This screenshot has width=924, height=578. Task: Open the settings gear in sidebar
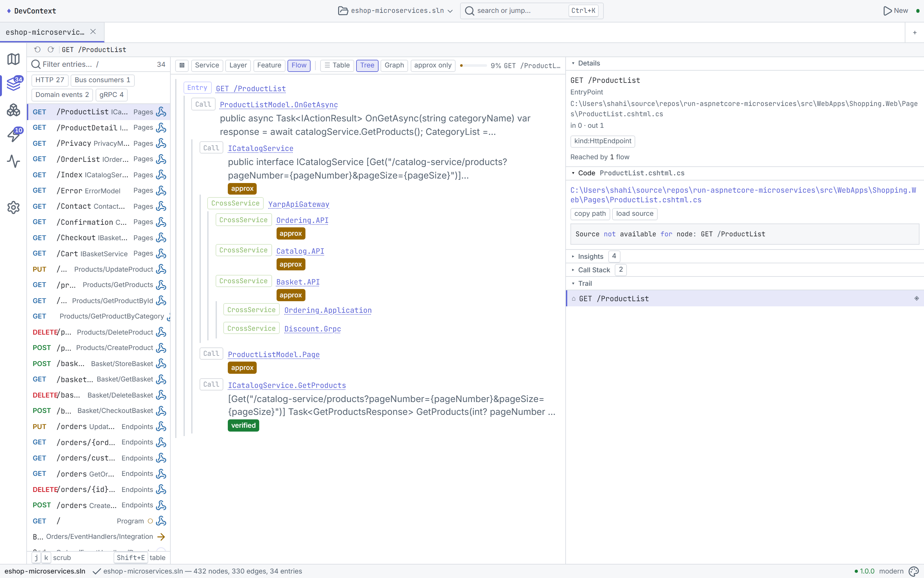coord(13,207)
